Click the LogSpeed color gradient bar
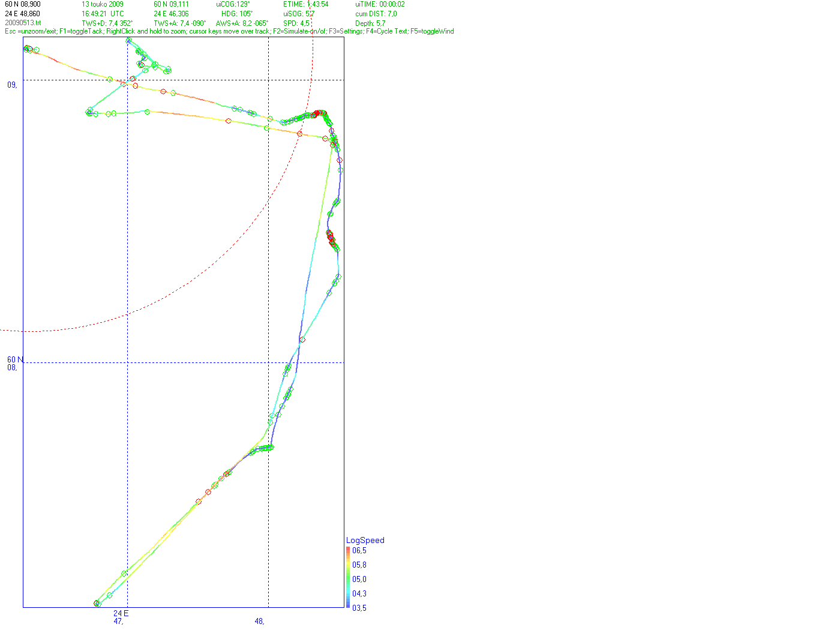The height and width of the screenshot is (630, 840). click(x=348, y=578)
